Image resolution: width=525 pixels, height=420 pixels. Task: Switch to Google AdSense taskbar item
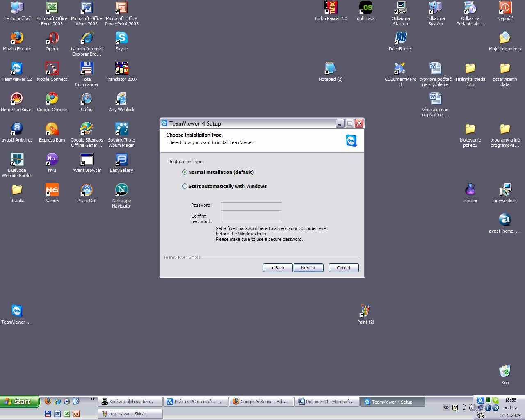pos(261,402)
